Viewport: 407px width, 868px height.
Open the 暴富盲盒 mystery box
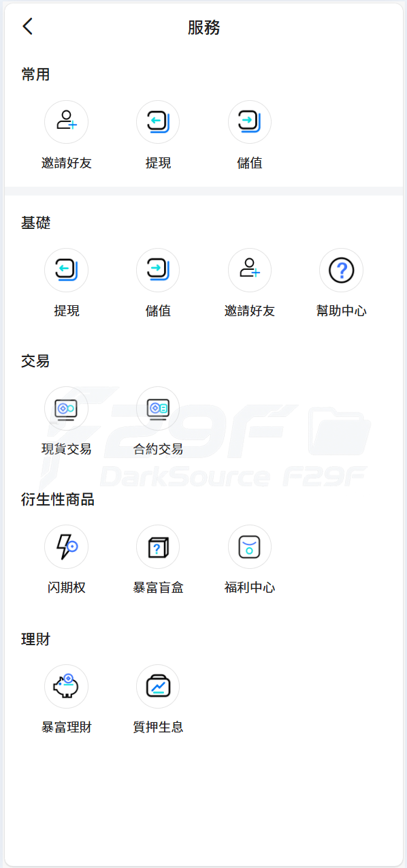[x=158, y=546]
